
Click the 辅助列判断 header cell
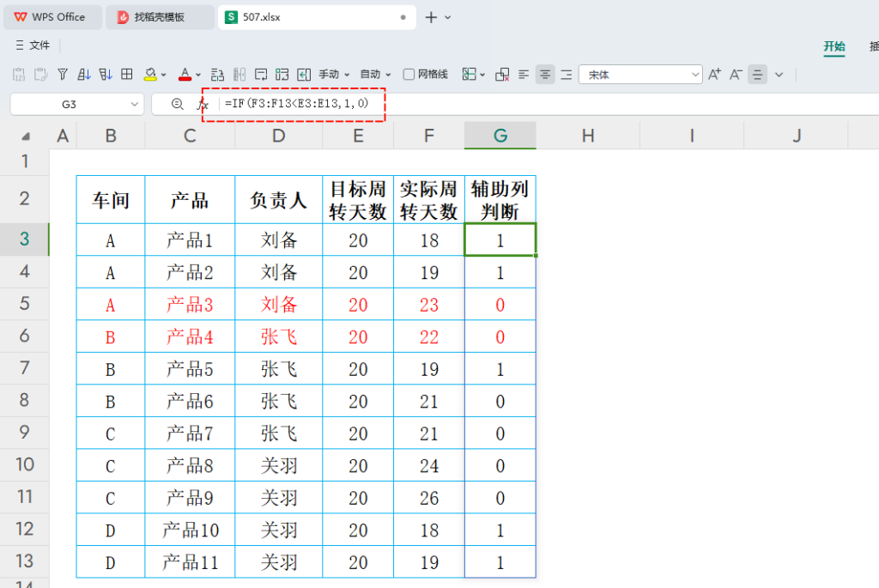(500, 199)
